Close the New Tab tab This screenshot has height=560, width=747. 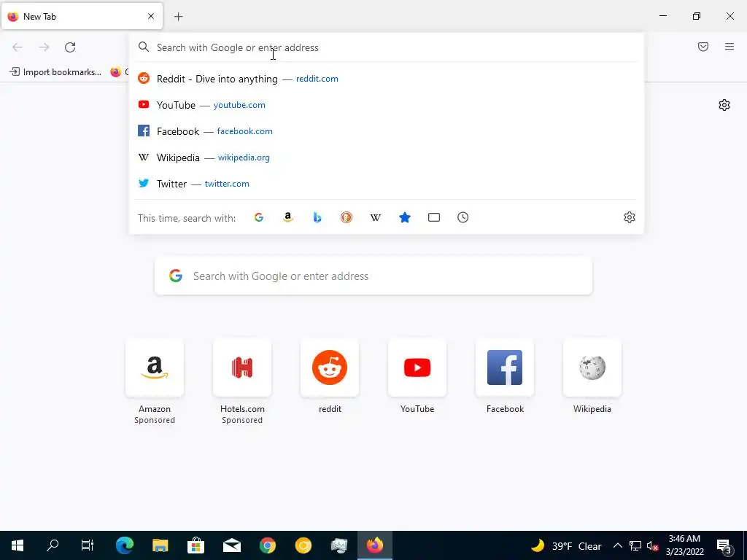click(x=151, y=16)
